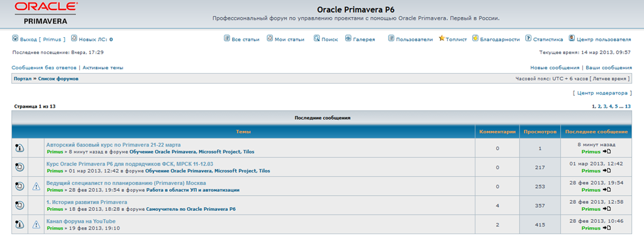This screenshot has height=236, width=644.
Task: Click the Просмотров column header
Action: [540, 132]
